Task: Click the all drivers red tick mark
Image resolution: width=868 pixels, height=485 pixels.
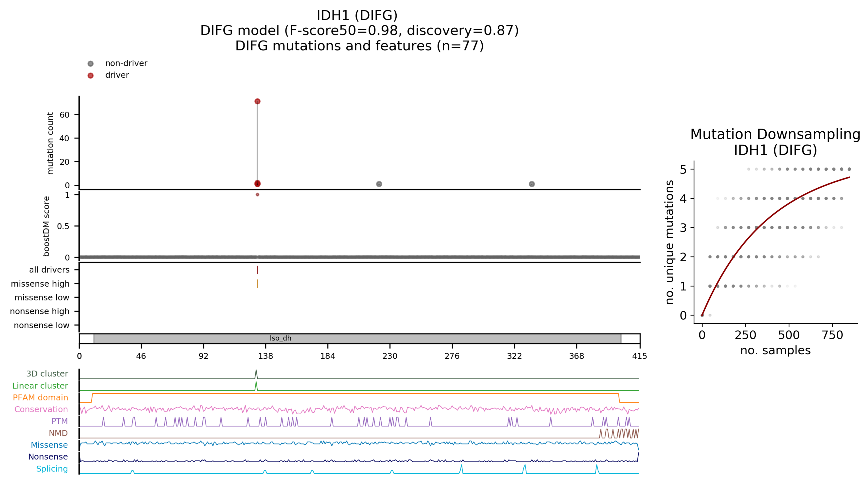Action: pos(257,270)
